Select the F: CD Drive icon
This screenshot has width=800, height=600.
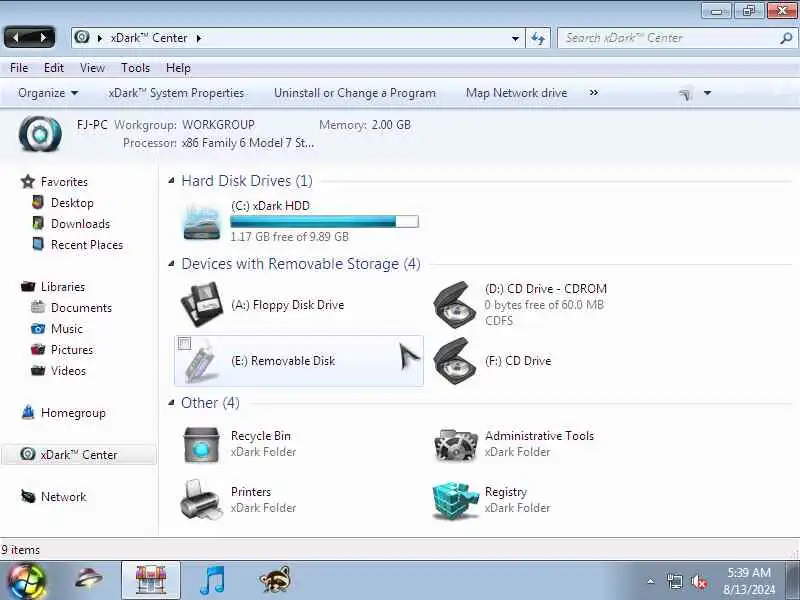tap(455, 361)
